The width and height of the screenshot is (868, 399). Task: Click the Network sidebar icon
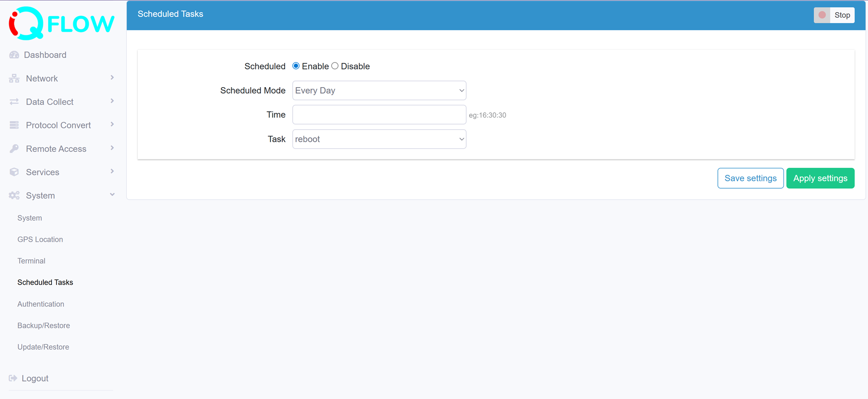click(13, 78)
